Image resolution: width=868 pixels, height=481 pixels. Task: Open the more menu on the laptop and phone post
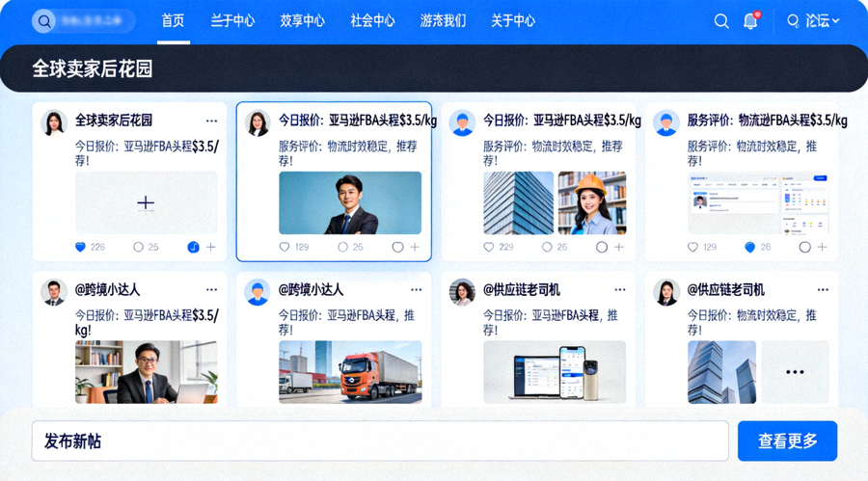(620, 289)
